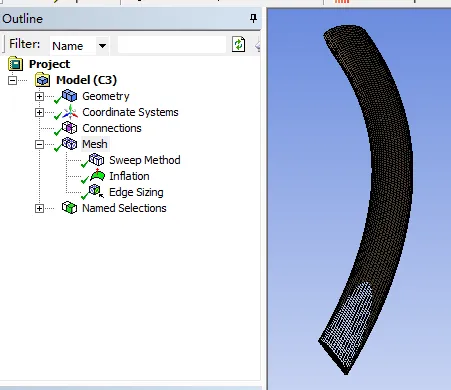The height and width of the screenshot is (390, 451).
Task: Click the Coordinate Systems triad icon
Action: pyautogui.click(x=70, y=112)
